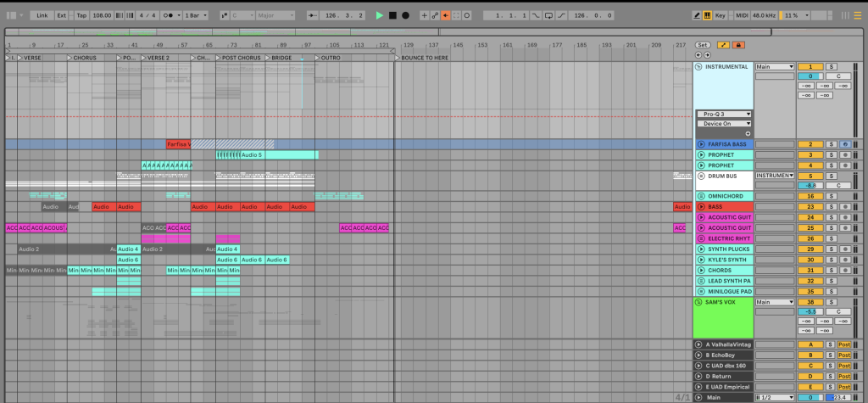This screenshot has width=868, height=403.
Task: Click the Stop button in transport
Action: coord(392,15)
